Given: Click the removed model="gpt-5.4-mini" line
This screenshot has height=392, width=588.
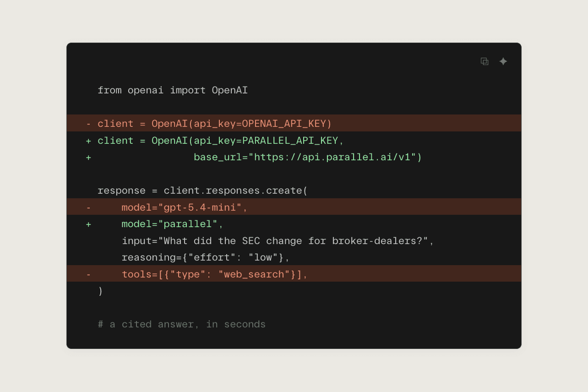Looking at the screenshot, I should [294, 207].
